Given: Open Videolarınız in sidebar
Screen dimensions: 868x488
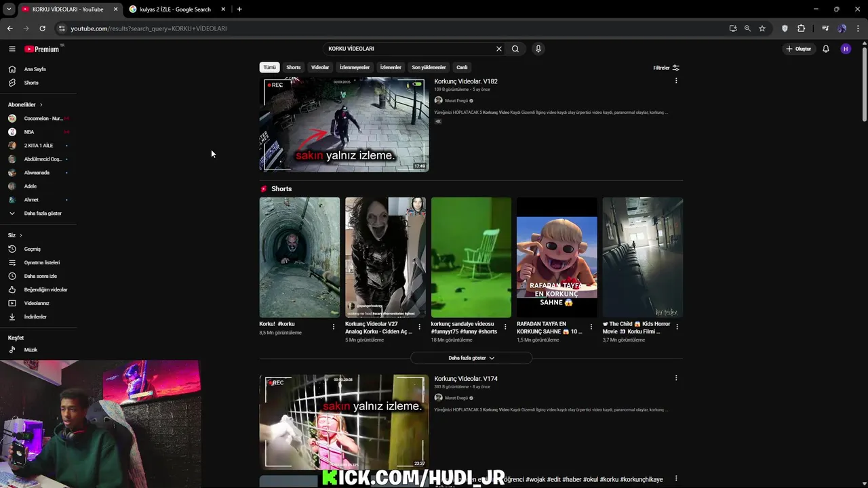Looking at the screenshot, I should [38, 303].
